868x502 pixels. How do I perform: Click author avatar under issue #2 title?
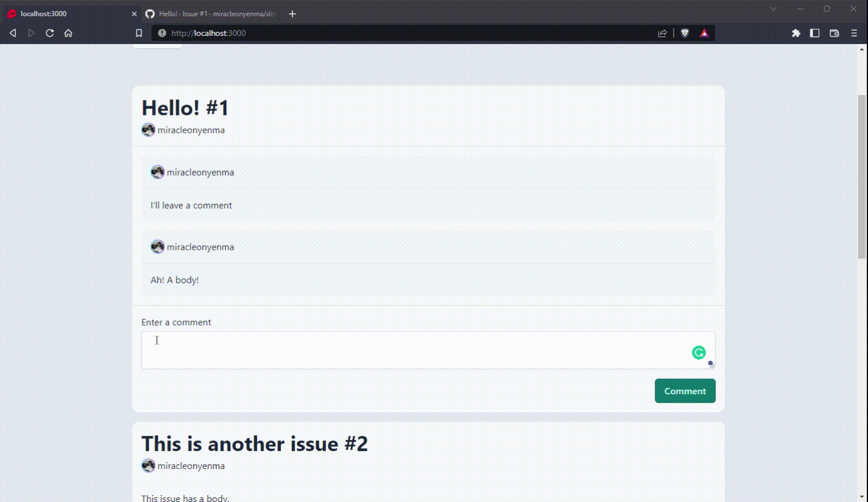149,465
